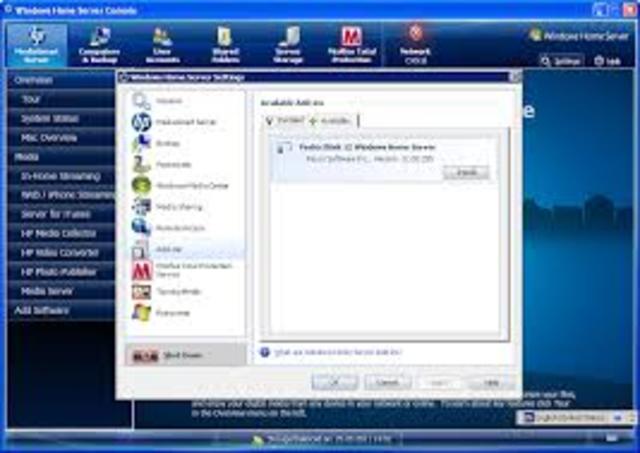Image resolution: width=640 pixels, height=453 pixels.
Task: Click Cancel in the settings dialog
Action: click(x=387, y=382)
